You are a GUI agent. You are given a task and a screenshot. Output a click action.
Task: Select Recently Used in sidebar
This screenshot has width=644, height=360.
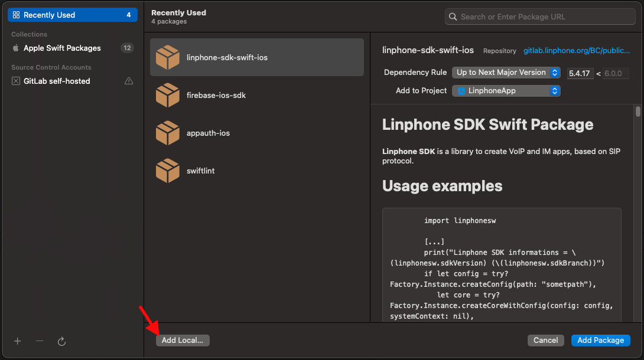(72, 15)
